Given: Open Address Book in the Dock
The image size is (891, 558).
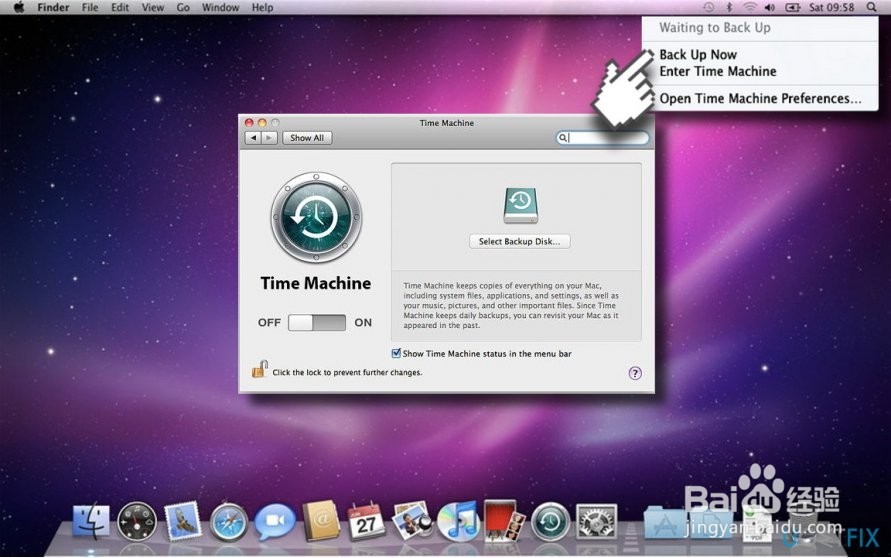Looking at the screenshot, I should (x=320, y=521).
